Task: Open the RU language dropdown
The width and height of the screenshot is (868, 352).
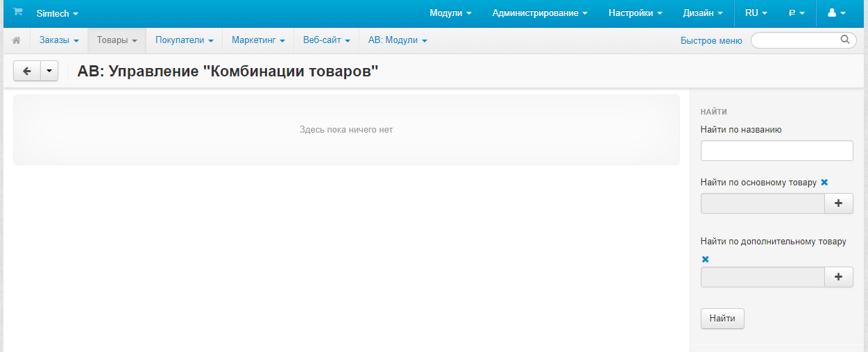Action: tap(756, 13)
